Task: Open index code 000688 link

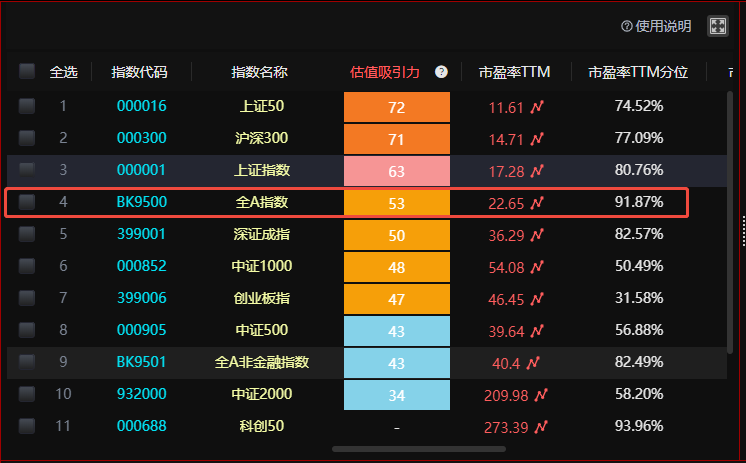Action: [x=142, y=426]
